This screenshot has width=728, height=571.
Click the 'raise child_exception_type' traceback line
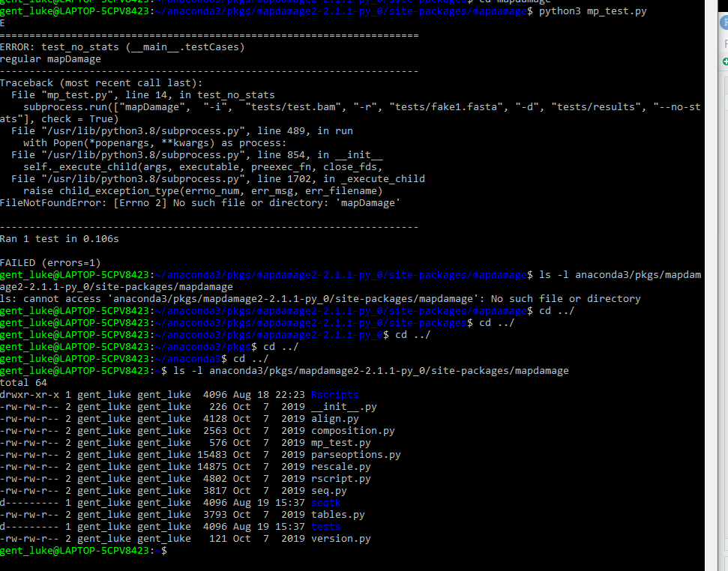[203, 190]
